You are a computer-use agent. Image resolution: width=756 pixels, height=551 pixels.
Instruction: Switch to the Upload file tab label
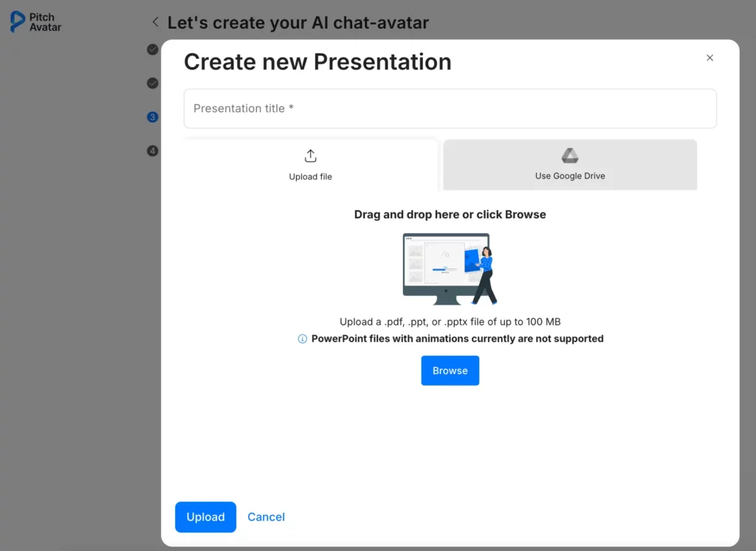tap(310, 177)
